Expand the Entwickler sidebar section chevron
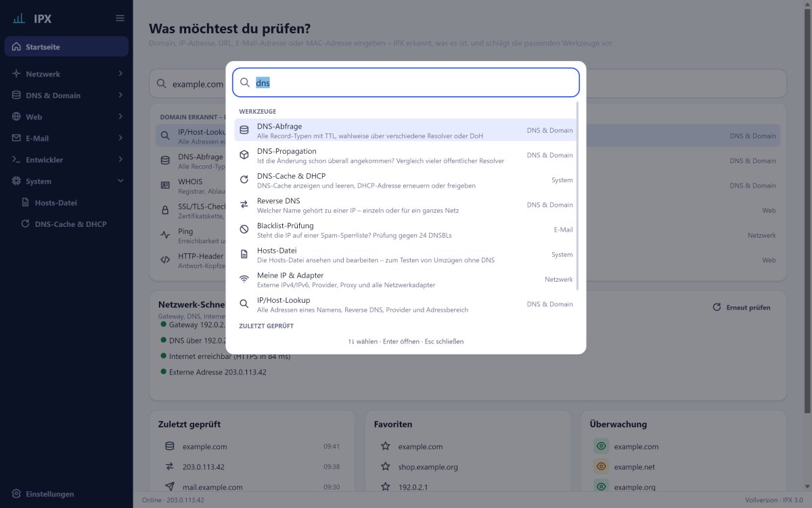 (120, 160)
